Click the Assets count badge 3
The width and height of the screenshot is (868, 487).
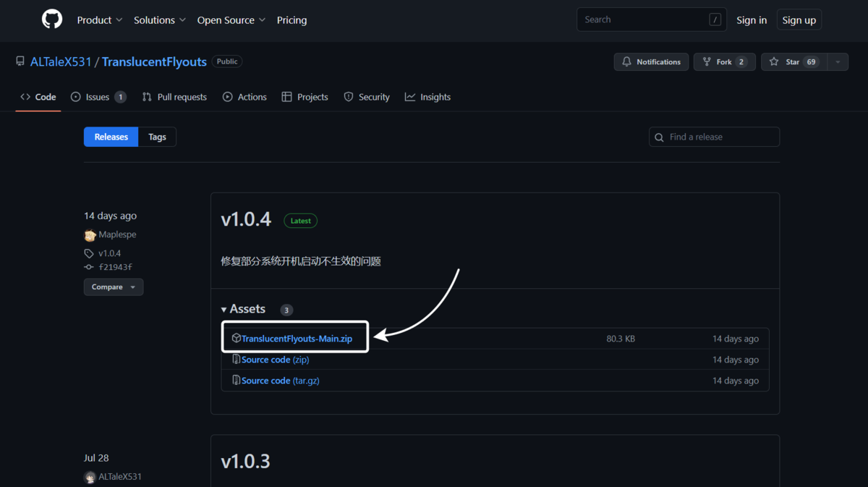point(286,310)
